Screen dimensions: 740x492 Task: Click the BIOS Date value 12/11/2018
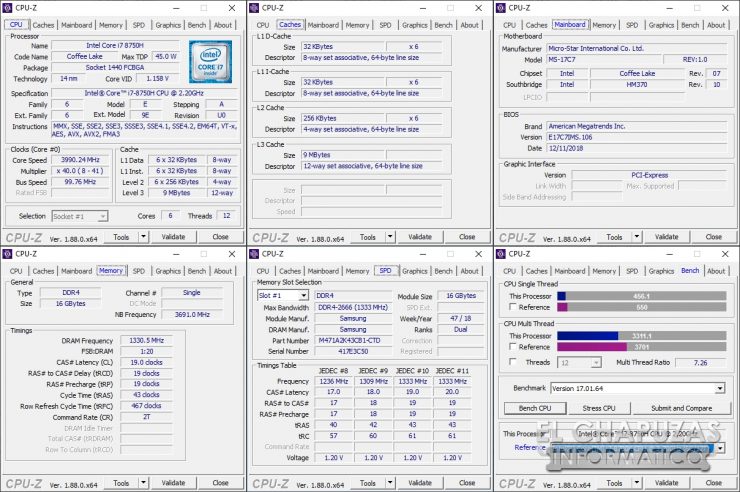point(637,148)
